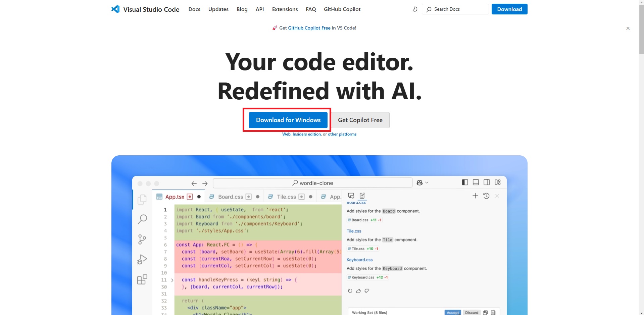This screenshot has width=644, height=315.
Task: Open the customize layout icon
Action: click(x=498, y=182)
